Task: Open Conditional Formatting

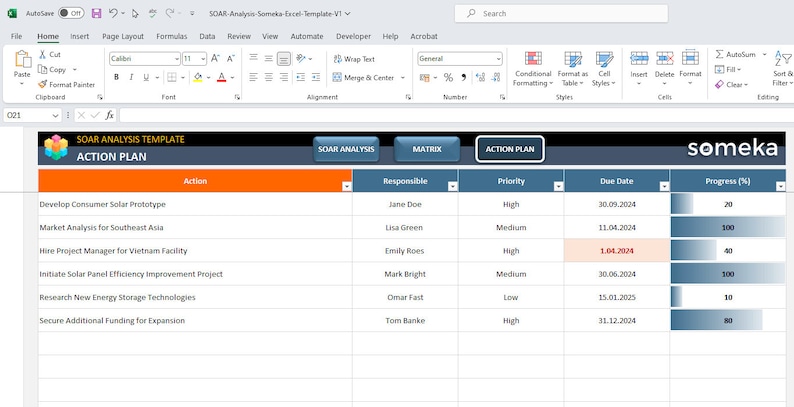Action: [533, 69]
